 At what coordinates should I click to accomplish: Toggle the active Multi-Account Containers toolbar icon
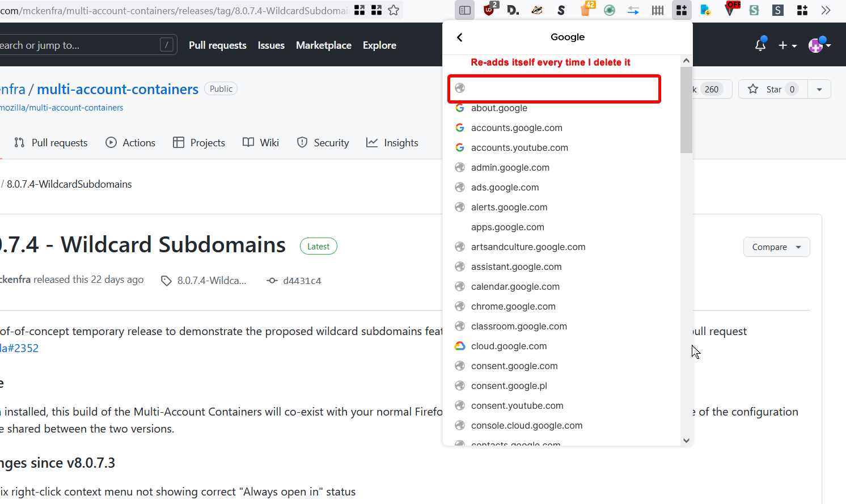682,10
